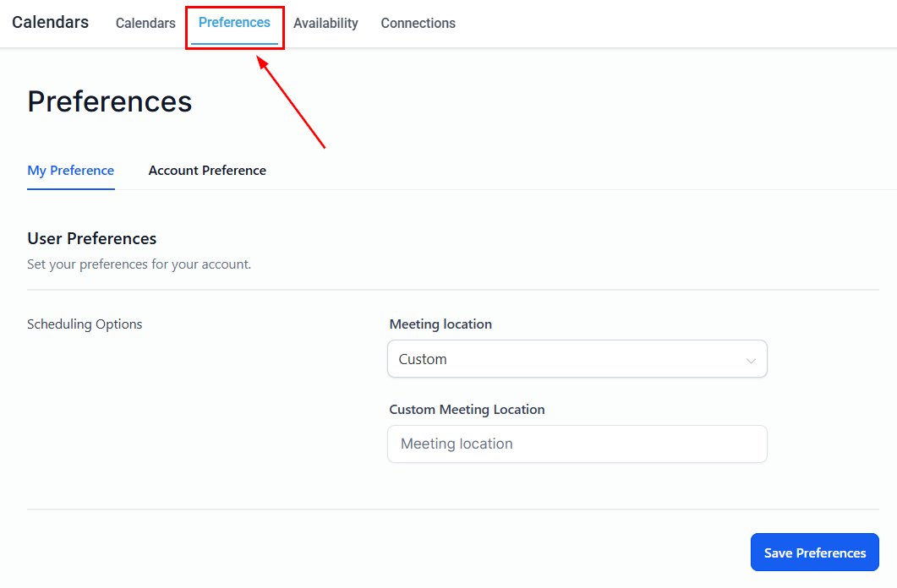The width and height of the screenshot is (897, 588).
Task: Go to the Connections tab
Action: pos(418,24)
